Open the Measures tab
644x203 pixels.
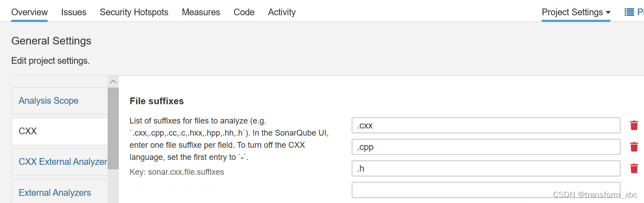pyautogui.click(x=201, y=12)
